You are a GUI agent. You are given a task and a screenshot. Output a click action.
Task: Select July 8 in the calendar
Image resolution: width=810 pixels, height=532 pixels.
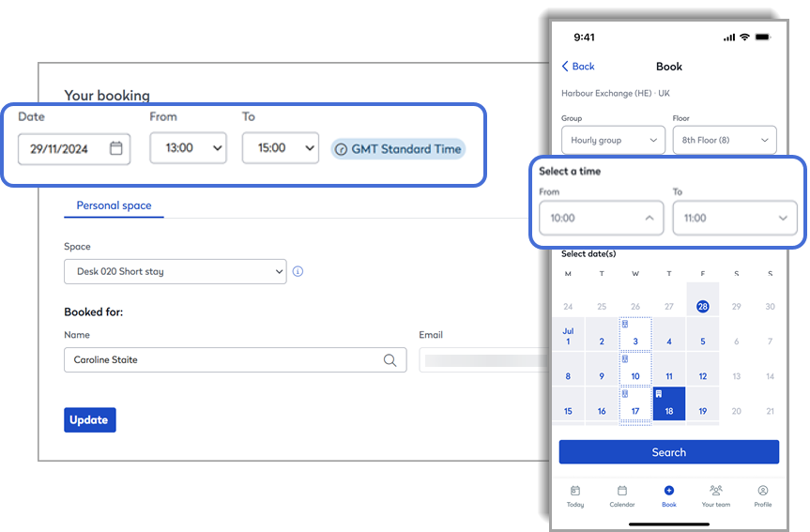pyautogui.click(x=568, y=370)
